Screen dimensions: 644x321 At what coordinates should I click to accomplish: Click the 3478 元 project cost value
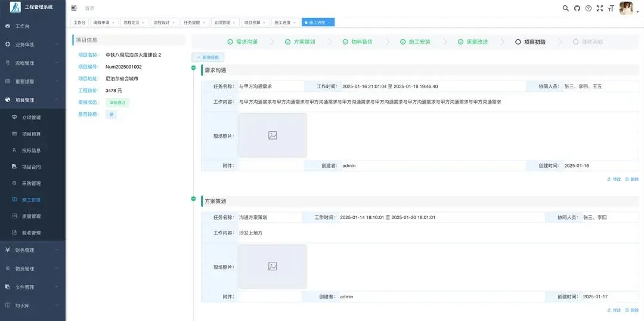pyautogui.click(x=114, y=91)
